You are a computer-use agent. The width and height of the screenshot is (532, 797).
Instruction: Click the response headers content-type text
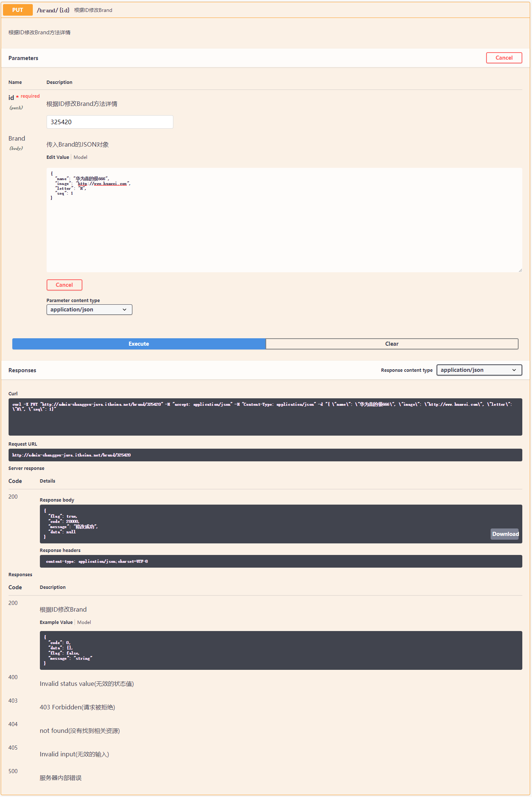tap(97, 561)
